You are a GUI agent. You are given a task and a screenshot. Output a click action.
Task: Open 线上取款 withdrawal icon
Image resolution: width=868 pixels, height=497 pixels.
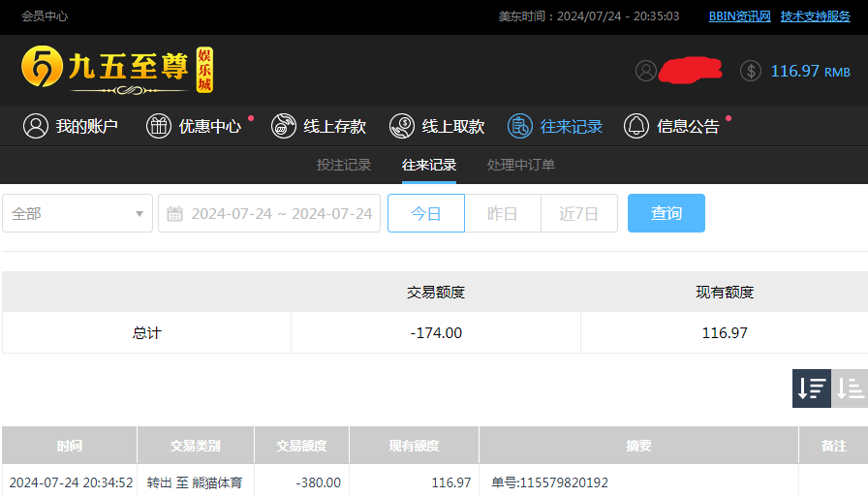tap(402, 126)
